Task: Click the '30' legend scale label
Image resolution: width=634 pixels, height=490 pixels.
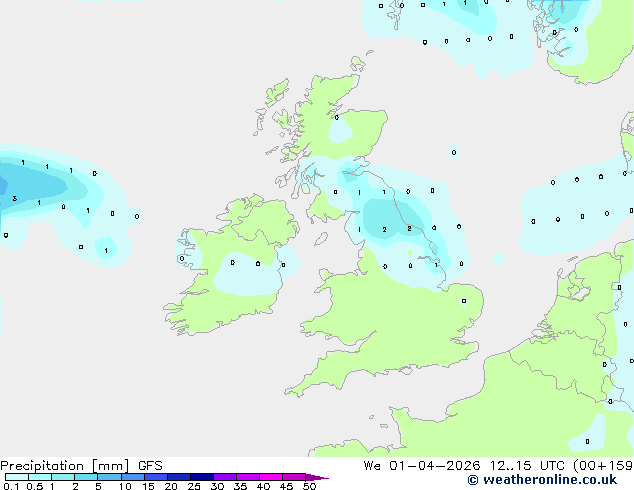Action: pyautogui.click(x=217, y=486)
